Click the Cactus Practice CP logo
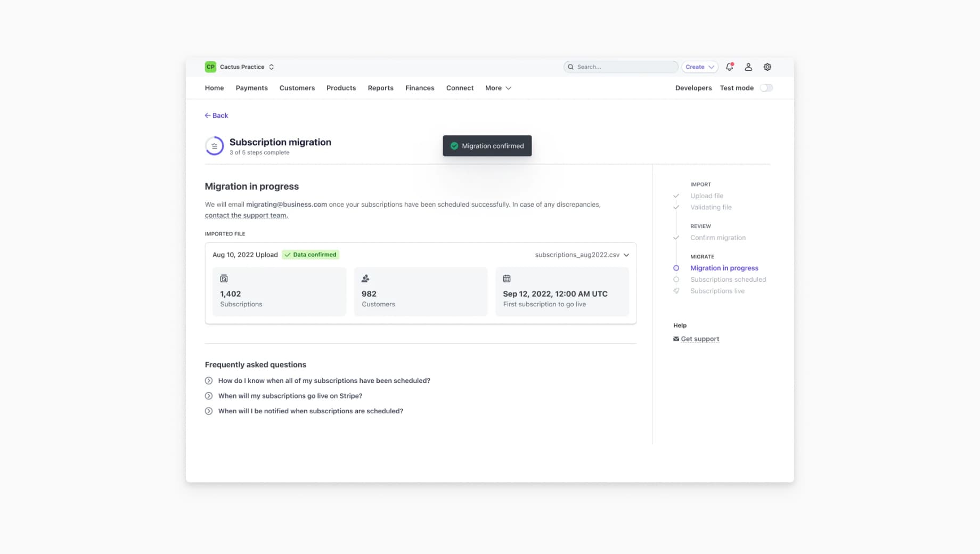980x554 pixels. [x=210, y=67]
